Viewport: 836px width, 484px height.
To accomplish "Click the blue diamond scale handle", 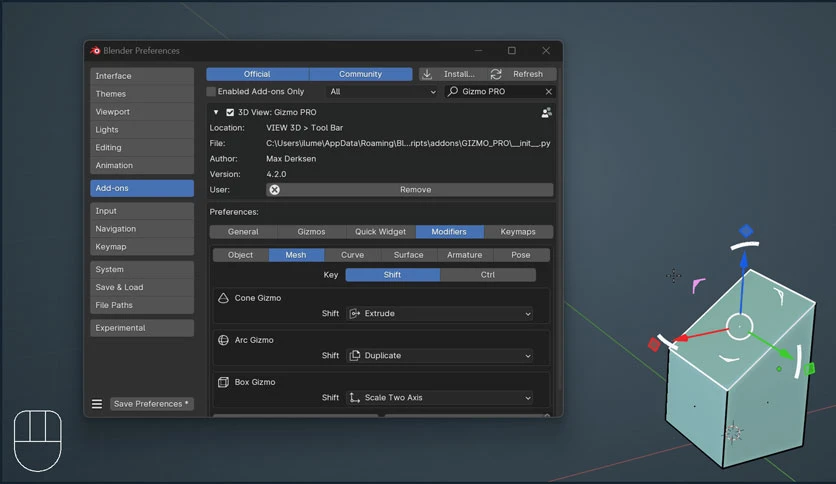I will tap(746, 230).
